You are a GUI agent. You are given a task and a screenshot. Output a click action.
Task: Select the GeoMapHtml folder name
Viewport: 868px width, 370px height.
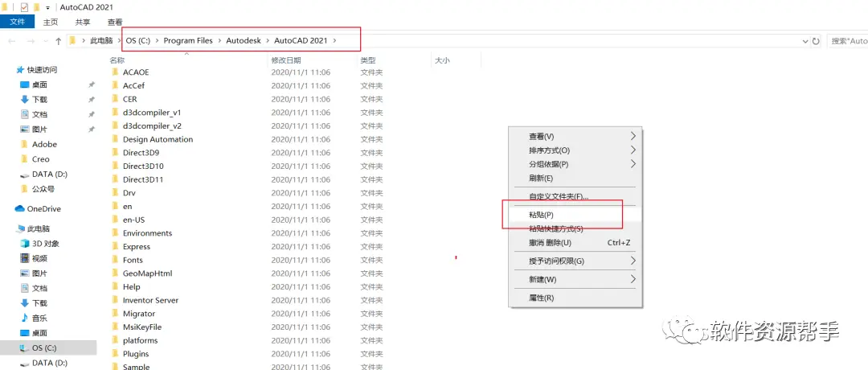click(148, 273)
